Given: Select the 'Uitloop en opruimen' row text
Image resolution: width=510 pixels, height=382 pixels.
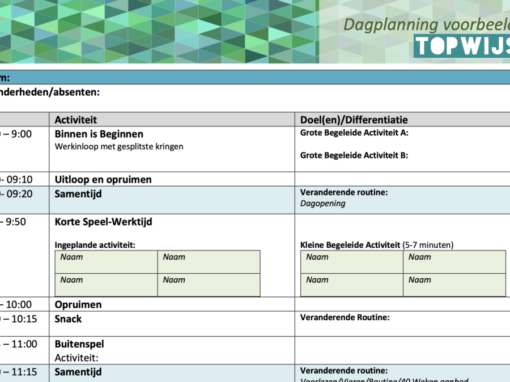Looking at the screenshot, I should [x=103, y=180].
